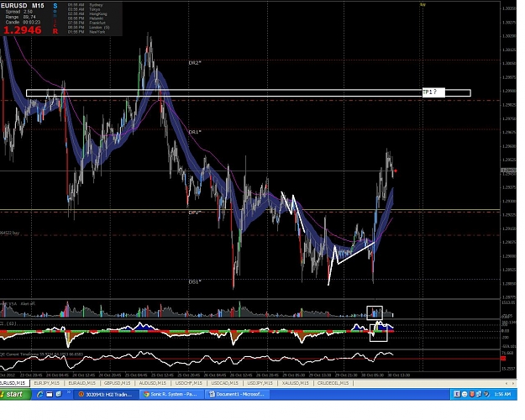Switch to Sonic R. System Chrome window

pos(171,394)
